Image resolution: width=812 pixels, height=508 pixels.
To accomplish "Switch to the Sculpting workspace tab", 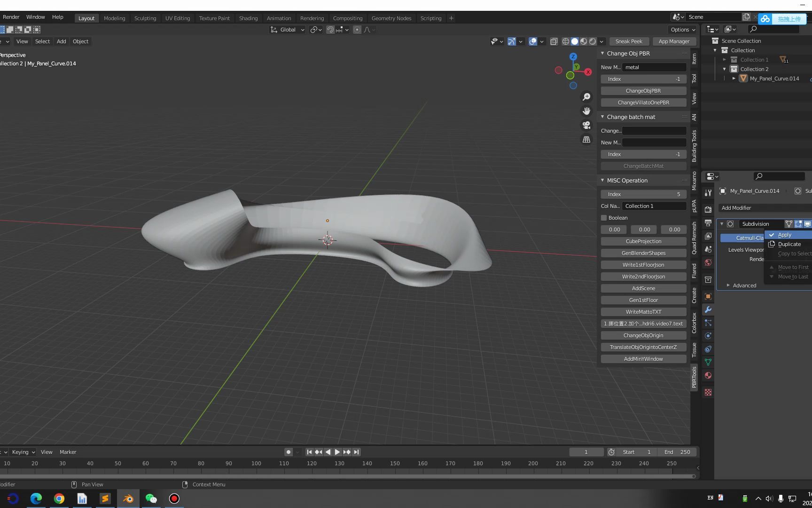I will click(x=145, y=18).
